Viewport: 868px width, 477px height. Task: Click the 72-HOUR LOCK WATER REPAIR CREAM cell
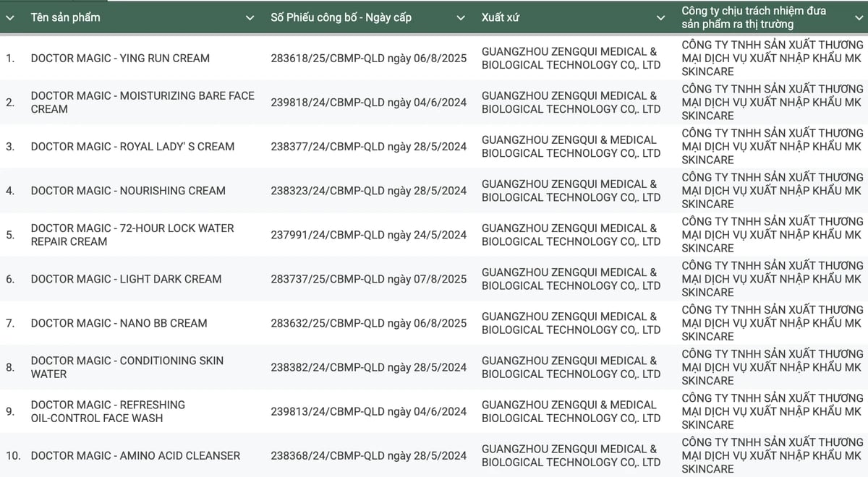pyautogui.click(x=132, y=234)
